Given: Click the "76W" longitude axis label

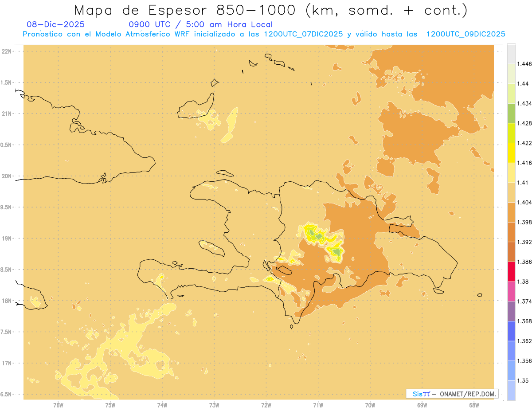Looking at the screenshot, I should click(58, 405).
